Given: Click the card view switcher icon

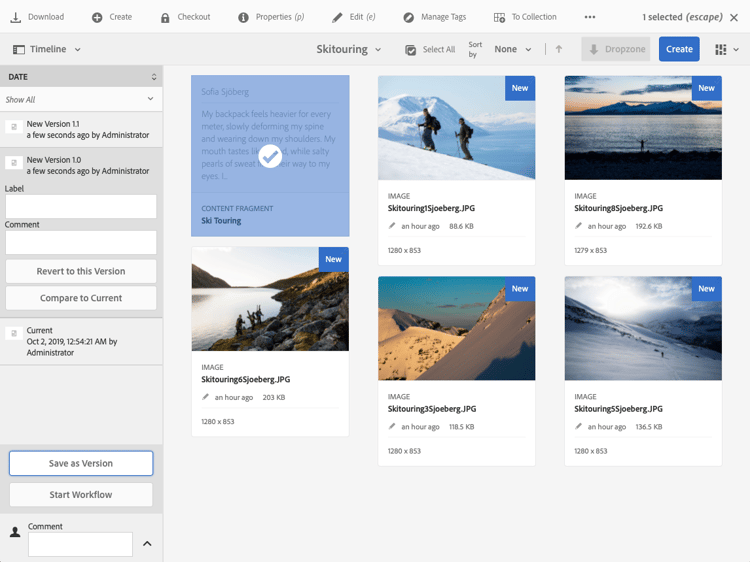Looking at the screenshot, I should click(721, 49).
